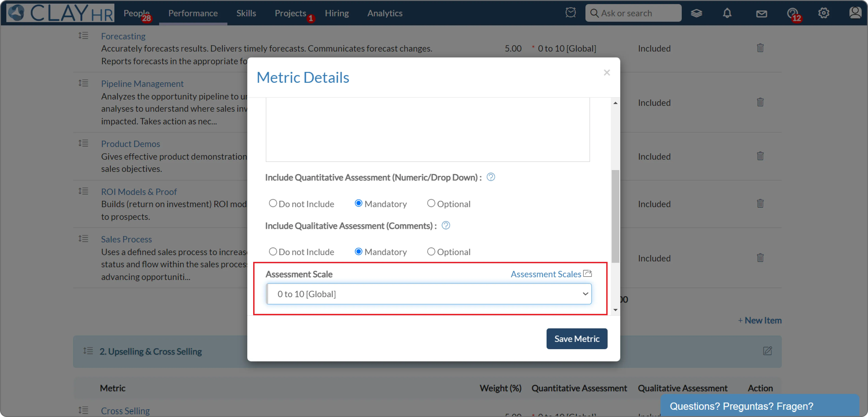Click the edit icon for Upselling & Cross Selling

pyautogui.click(x=767, y=351)
